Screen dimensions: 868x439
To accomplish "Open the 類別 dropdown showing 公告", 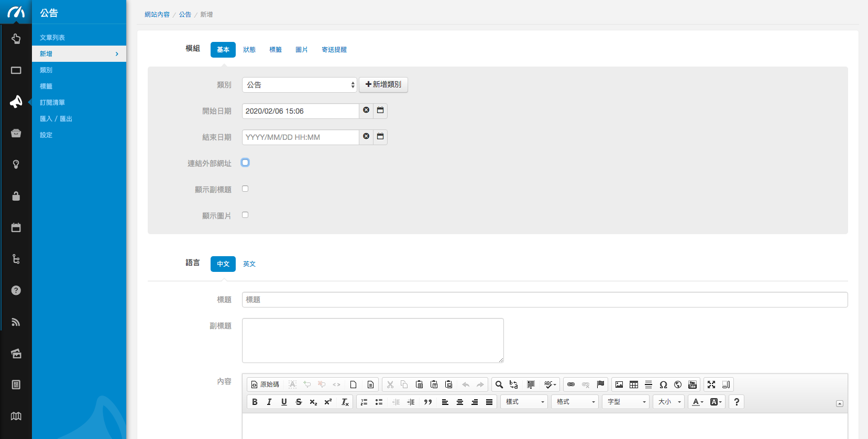I will tap(299, 85).
